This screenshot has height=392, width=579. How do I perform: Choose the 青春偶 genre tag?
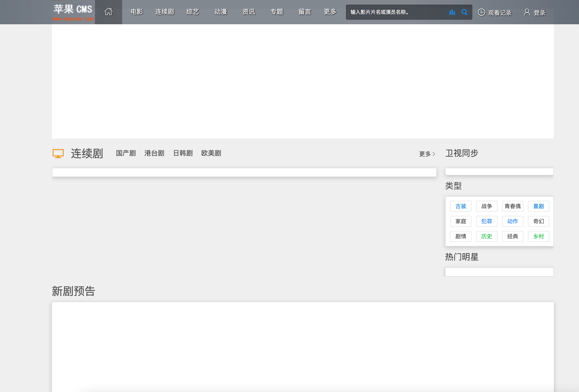pyautogui.click(x=512, y=206)
